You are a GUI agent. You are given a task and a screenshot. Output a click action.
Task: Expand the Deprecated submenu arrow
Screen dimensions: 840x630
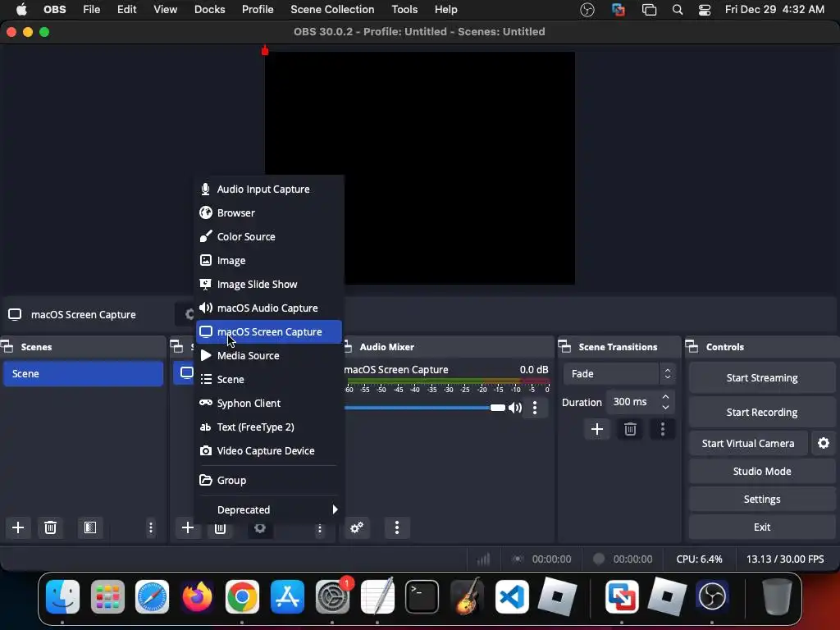click(x=335, y=509)
